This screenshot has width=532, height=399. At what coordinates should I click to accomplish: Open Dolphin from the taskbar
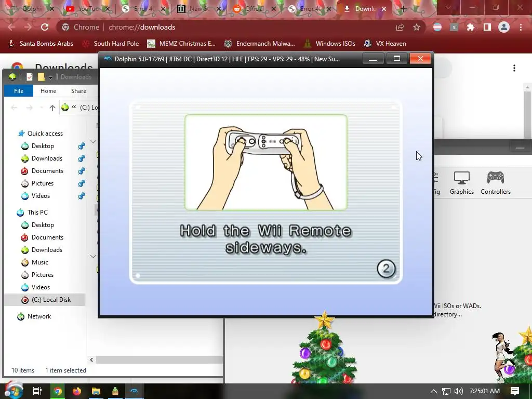pos(135,391)
